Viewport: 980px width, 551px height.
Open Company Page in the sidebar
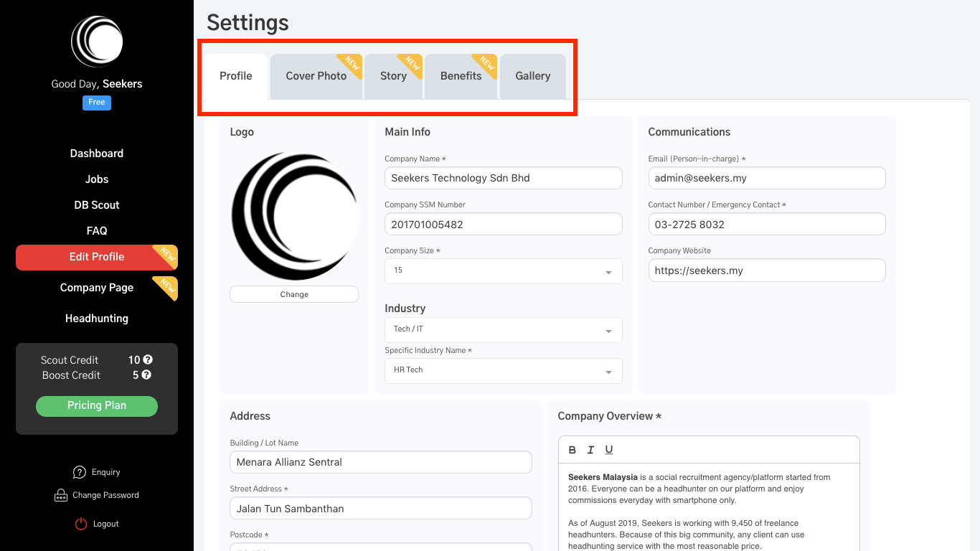(97, 288)
